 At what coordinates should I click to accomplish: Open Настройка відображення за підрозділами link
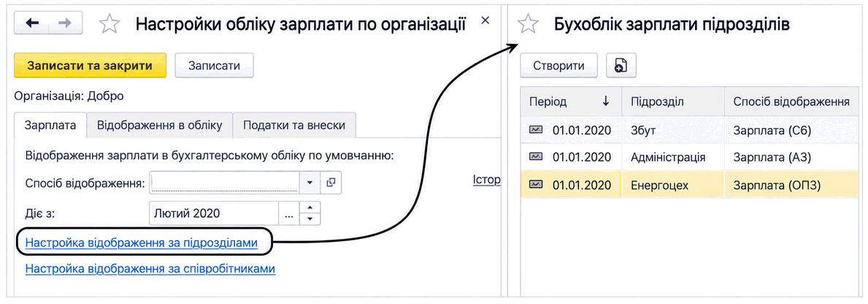click(x=142, y=243)
